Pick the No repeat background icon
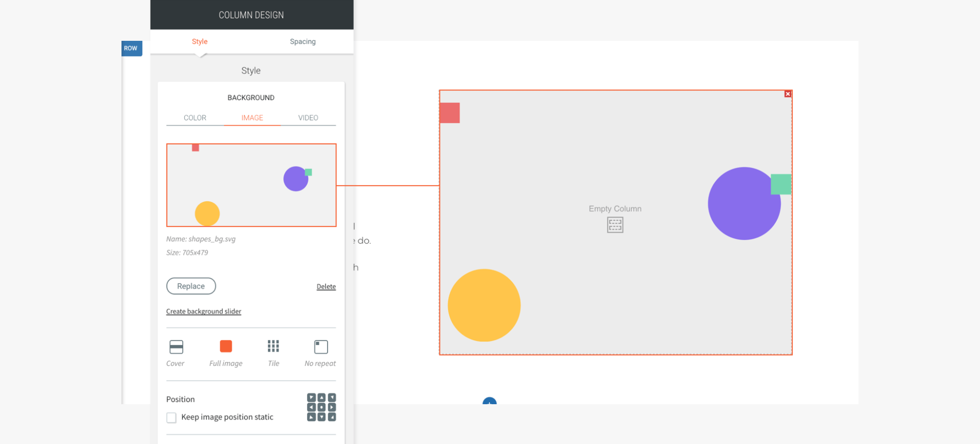 321,347
